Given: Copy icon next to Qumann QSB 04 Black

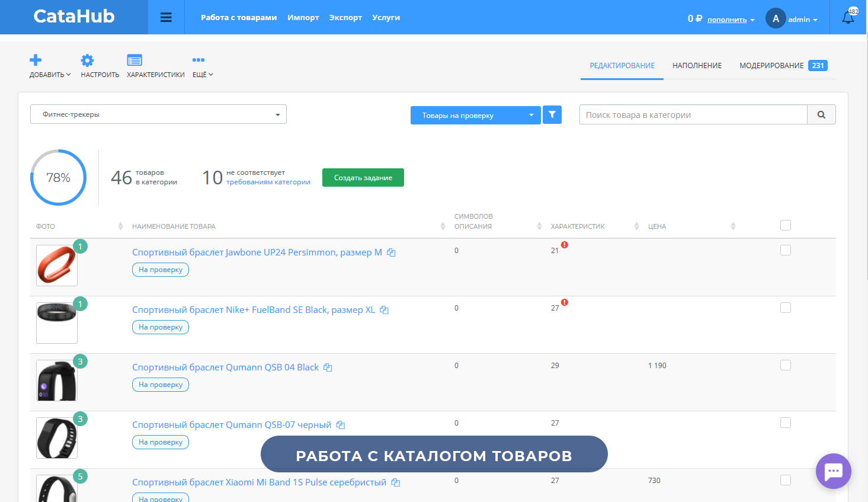Looking at the screenshot, I should [328, 367].
